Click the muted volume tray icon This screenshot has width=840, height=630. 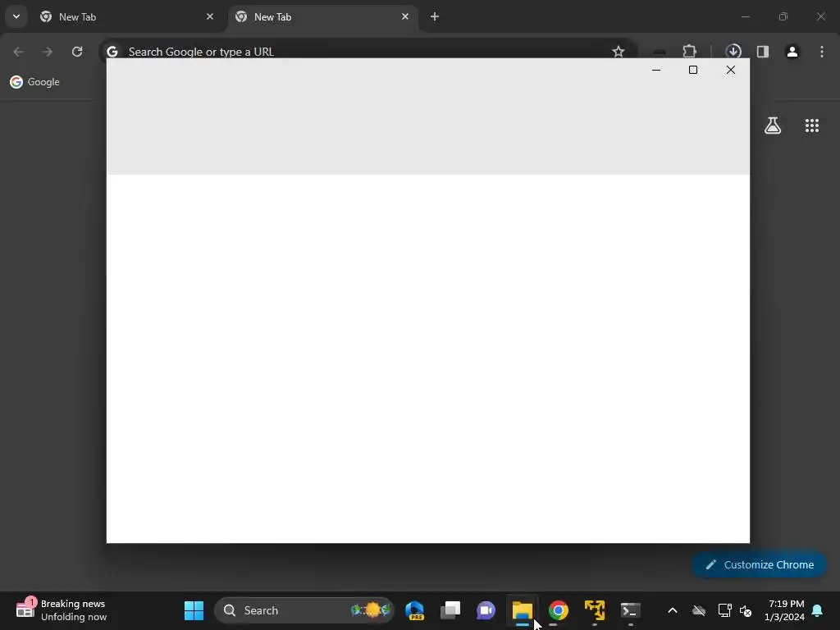point(746,610)
